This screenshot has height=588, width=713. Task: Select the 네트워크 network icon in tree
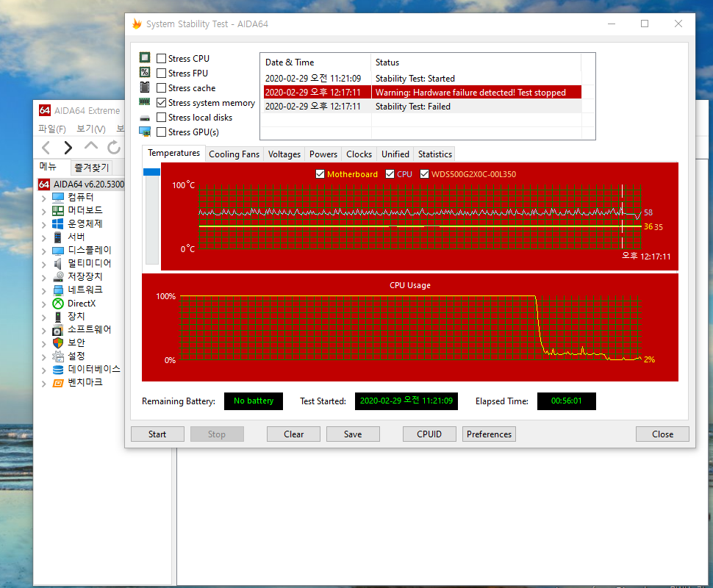point(58,290)
